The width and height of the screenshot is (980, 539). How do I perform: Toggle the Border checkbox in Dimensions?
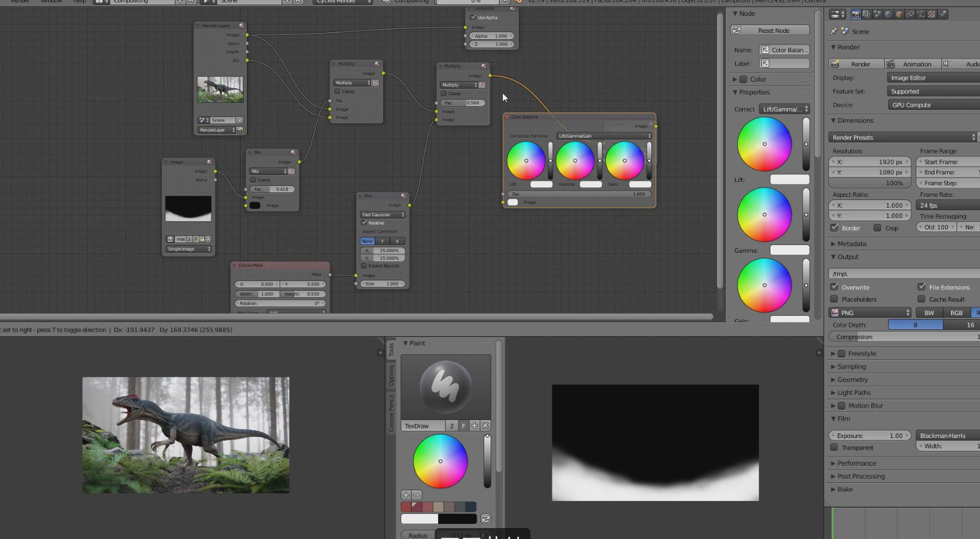834,228
